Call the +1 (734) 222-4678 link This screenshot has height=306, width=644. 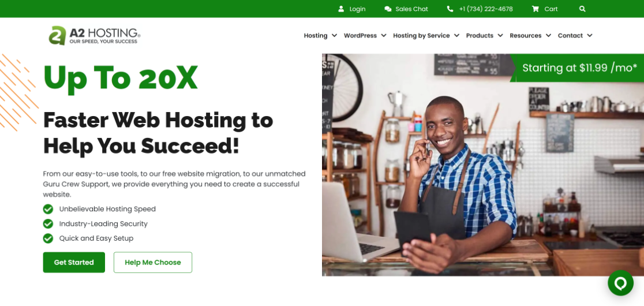pos(486,9)
